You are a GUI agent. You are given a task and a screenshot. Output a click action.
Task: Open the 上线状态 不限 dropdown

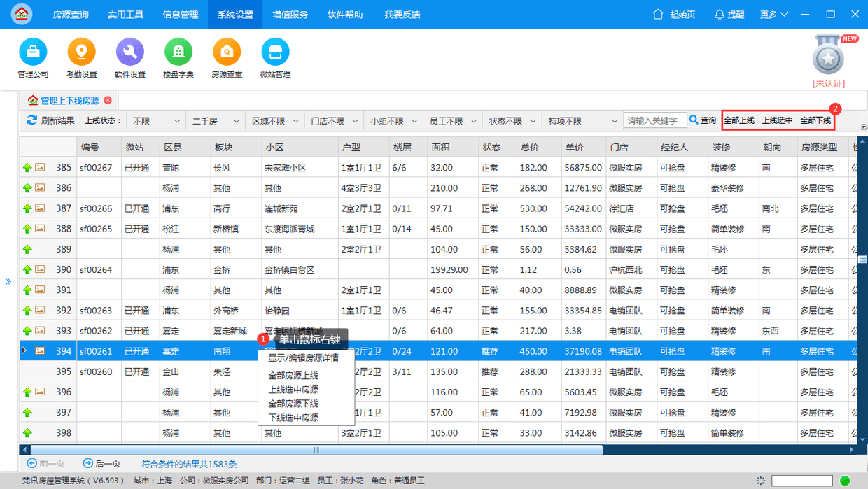157,121
